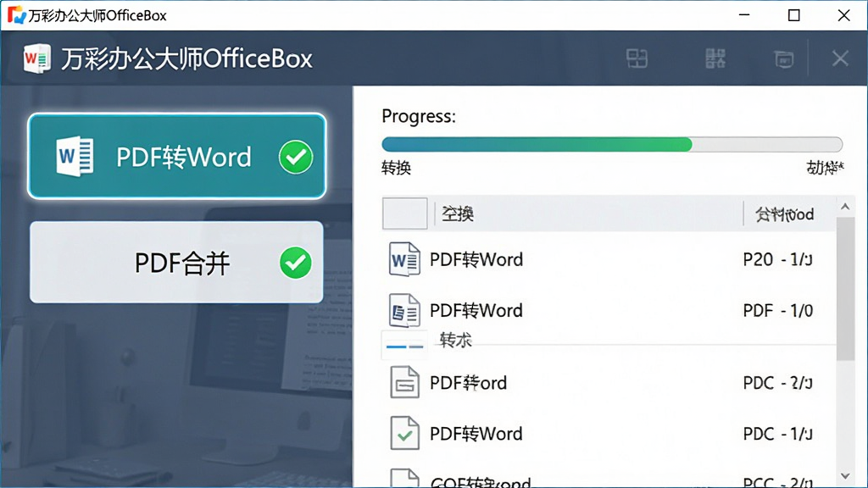Click the blue dashed indicator beside 转术

[404, 347]
